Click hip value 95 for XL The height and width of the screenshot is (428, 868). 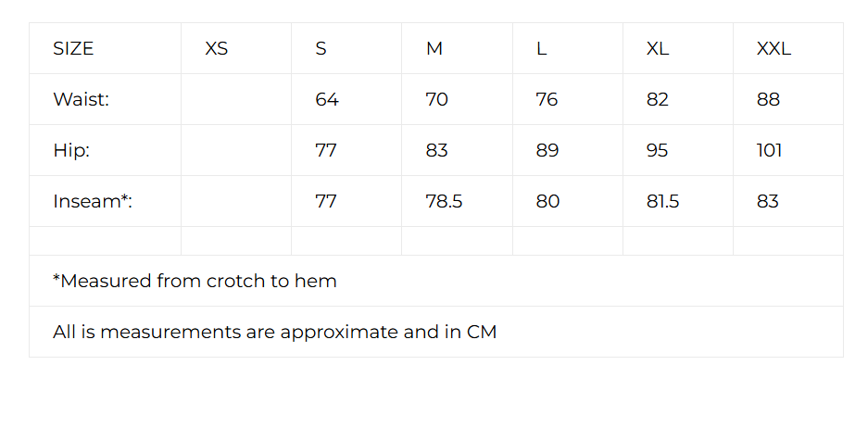[x=657, y=150]
